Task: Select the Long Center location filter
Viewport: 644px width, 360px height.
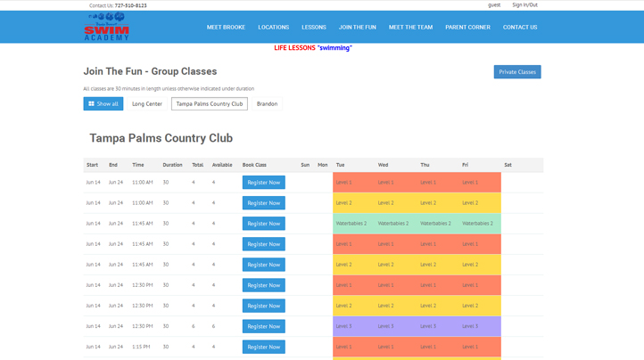Action: point(147,104)
